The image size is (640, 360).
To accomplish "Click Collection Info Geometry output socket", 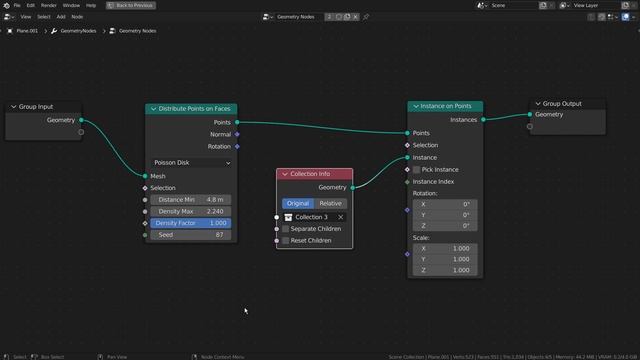I will (353, 187).
